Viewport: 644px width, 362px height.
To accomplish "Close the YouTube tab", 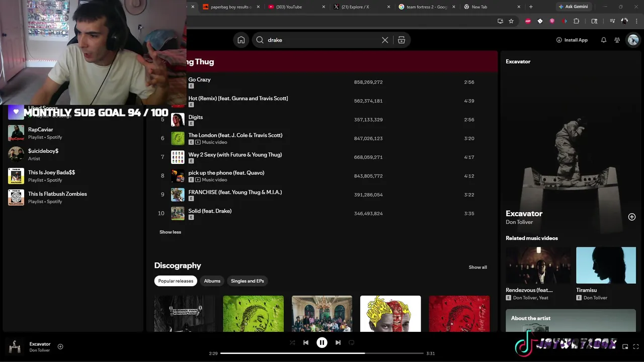I will tap(324, 7).
